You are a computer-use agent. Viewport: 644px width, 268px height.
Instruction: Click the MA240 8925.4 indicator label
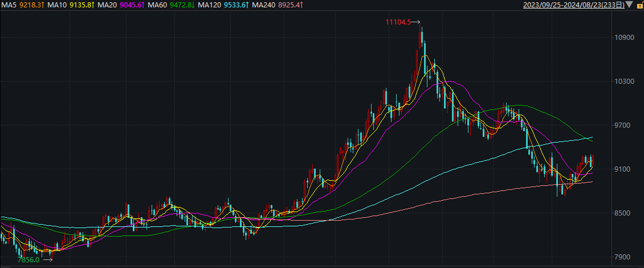pos(277,5)
